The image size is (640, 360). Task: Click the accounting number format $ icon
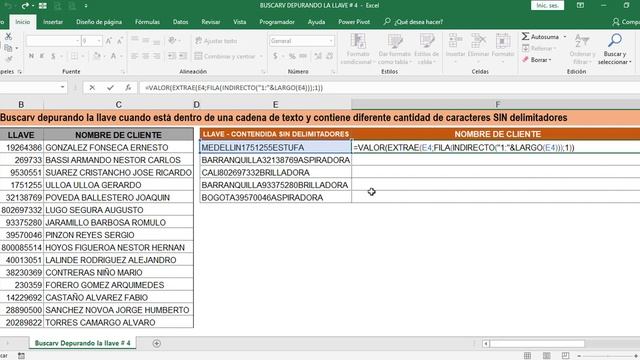coord(275,56)
